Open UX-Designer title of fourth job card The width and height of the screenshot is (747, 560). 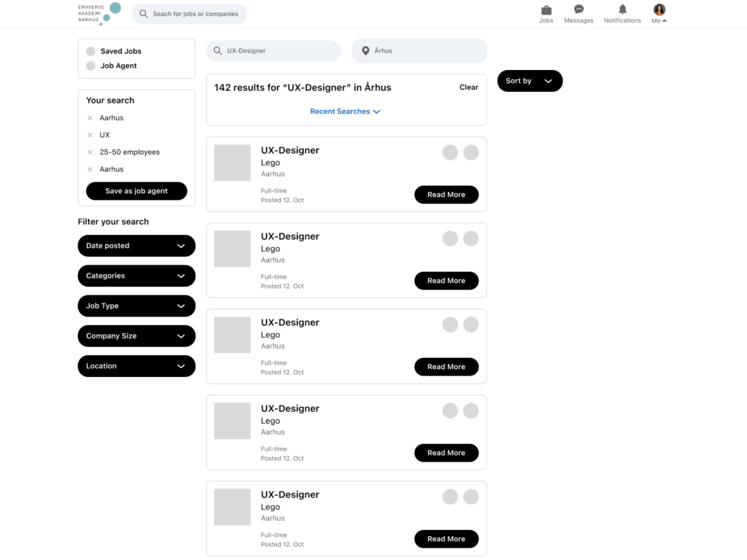[290, 408]
